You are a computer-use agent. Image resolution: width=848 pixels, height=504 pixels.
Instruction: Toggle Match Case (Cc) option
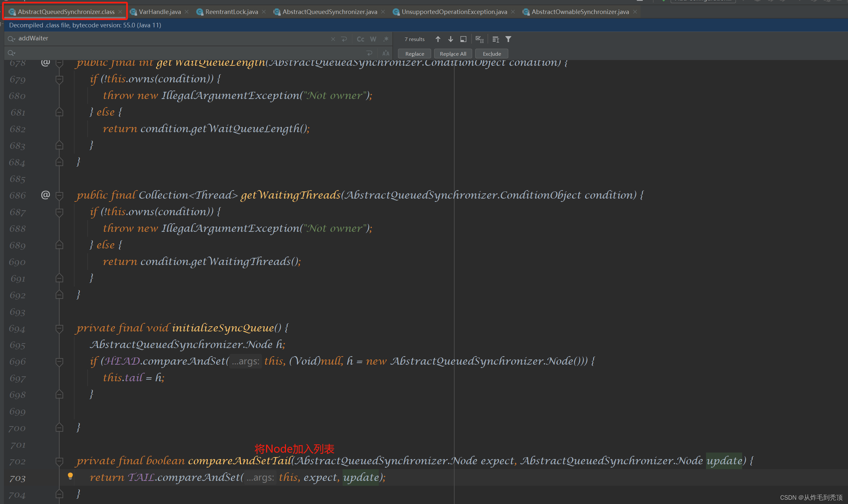tap(360, 39)
